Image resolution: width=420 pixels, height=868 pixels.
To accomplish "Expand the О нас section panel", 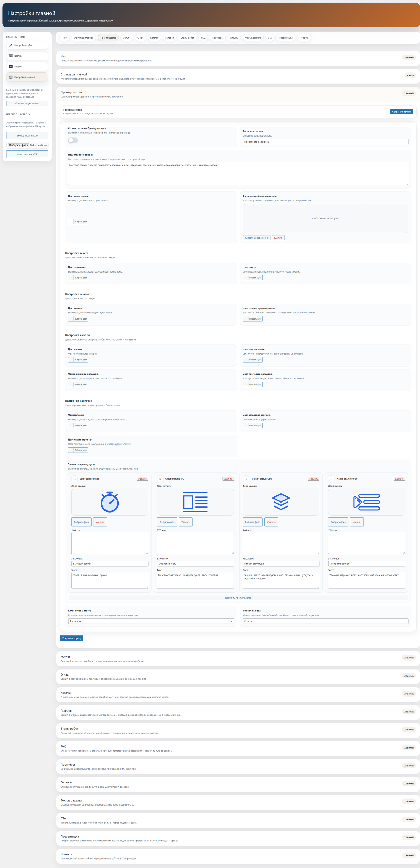I will 238,677.
